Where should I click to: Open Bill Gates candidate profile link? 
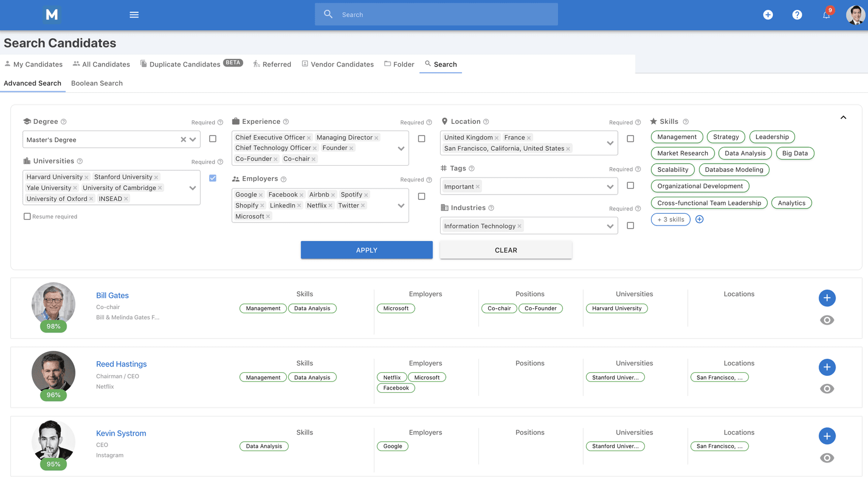(112, 296)
